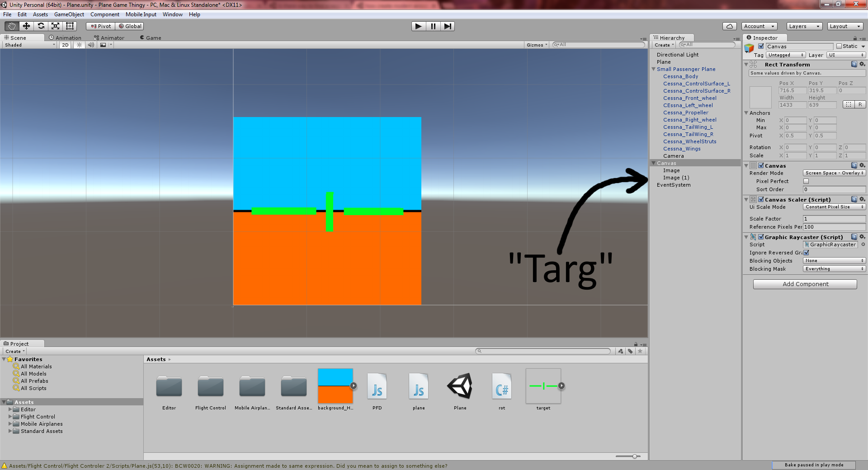
Task: Toggle the Static checkbox
Action: click(839, 46)
